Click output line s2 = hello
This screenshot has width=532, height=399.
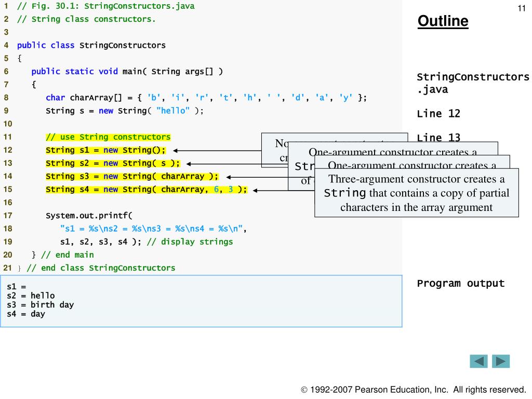(x=31, y=296)
